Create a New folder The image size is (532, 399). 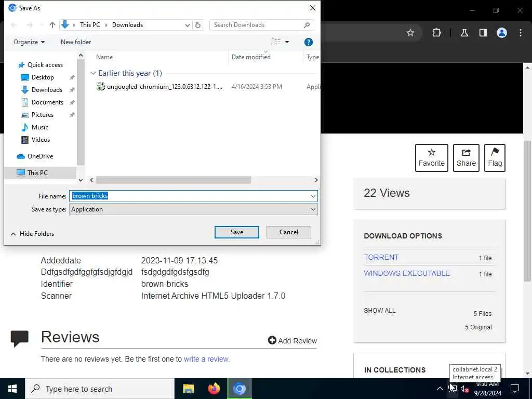76,42
